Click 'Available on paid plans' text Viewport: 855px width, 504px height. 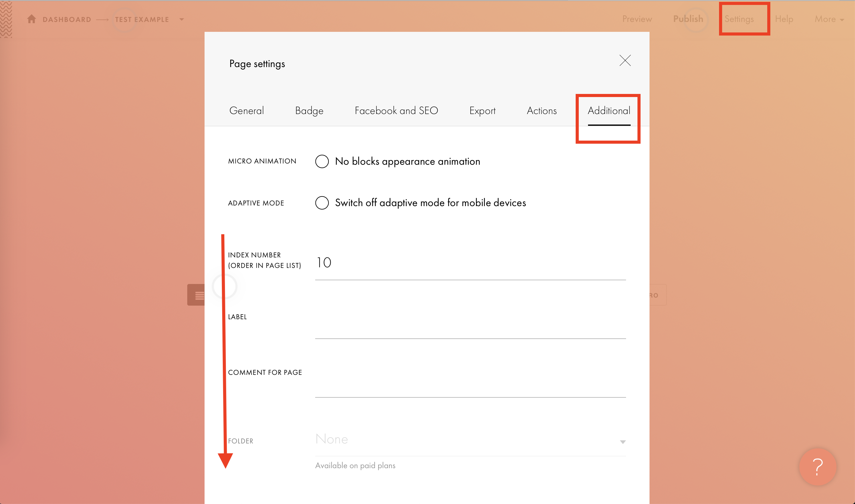click(x=355, y=466)
